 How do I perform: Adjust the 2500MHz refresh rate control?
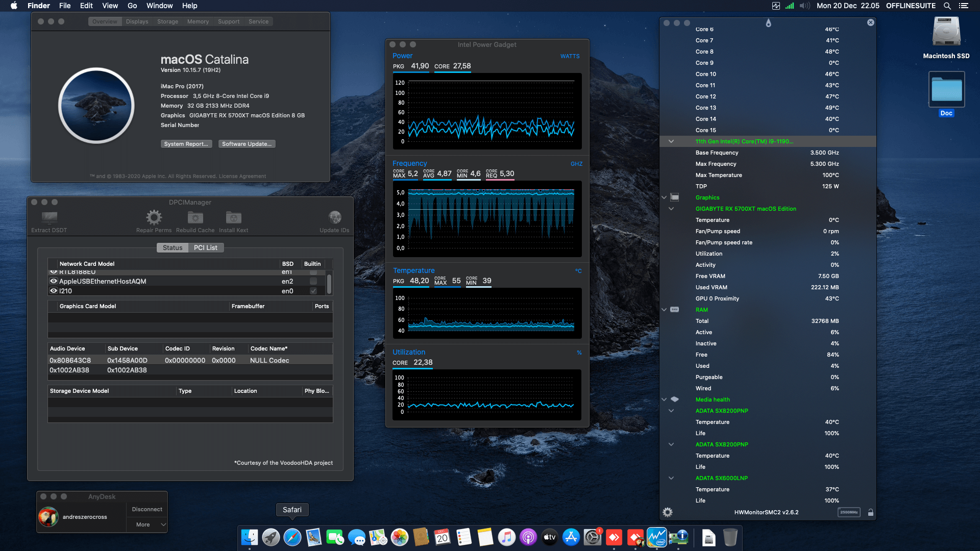coord(849,512)
